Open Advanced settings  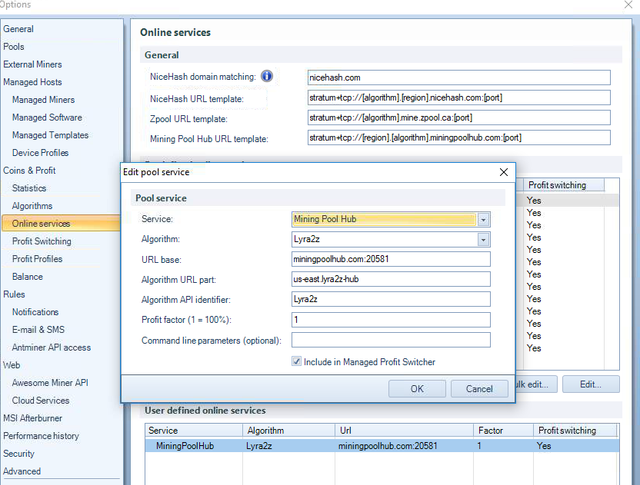(x=22, y=471)
